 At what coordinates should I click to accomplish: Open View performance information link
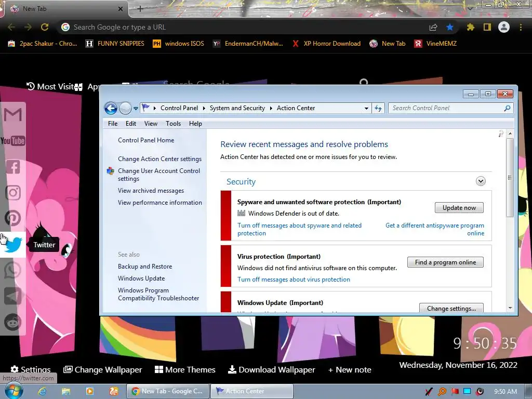[x=160, y=203]
